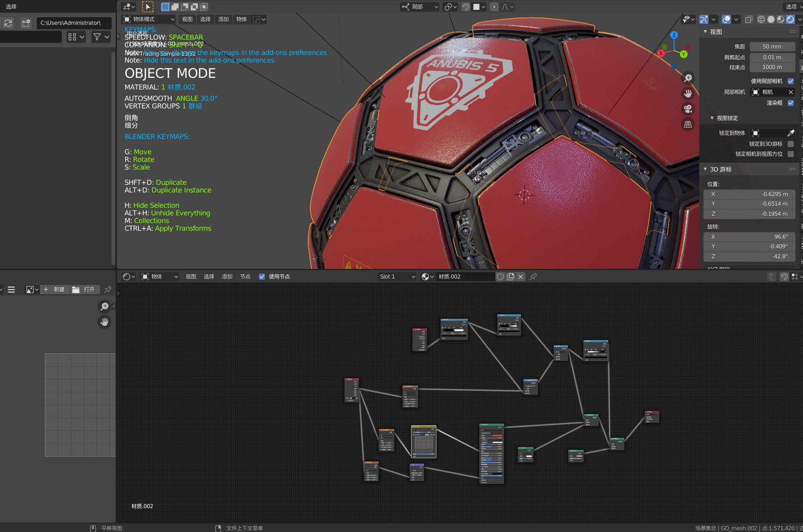Enable 锁定相机到视图方位 checkbox

(x=791, y=154)
